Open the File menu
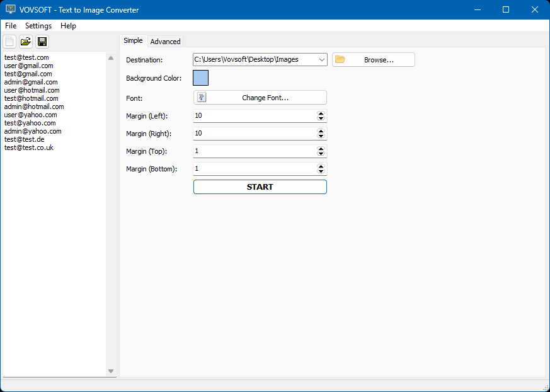 [x=10, y=26]
